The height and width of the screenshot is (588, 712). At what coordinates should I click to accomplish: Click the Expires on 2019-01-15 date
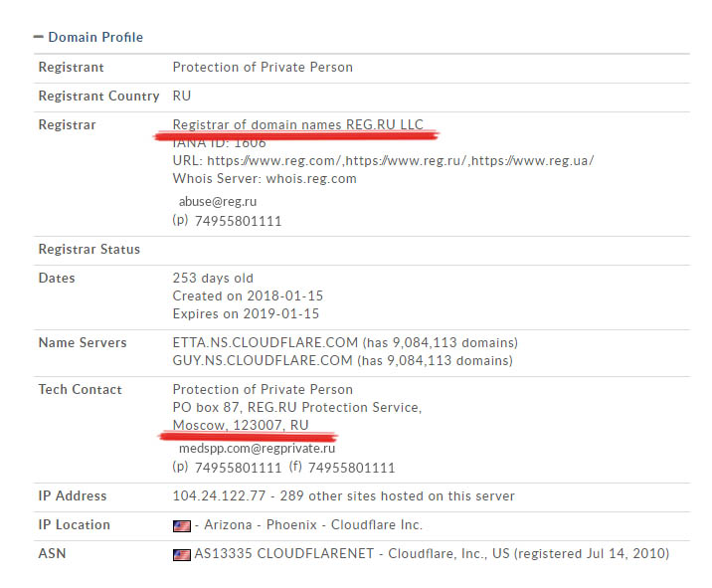click(246, 313)
